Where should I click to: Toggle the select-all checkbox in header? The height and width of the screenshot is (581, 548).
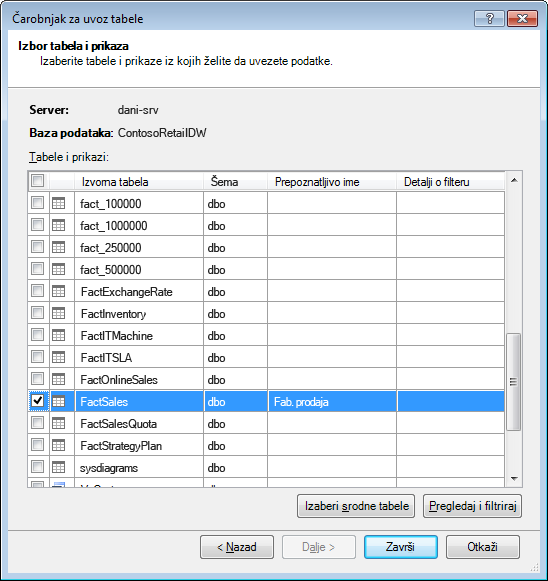click(x=37, y=181)
